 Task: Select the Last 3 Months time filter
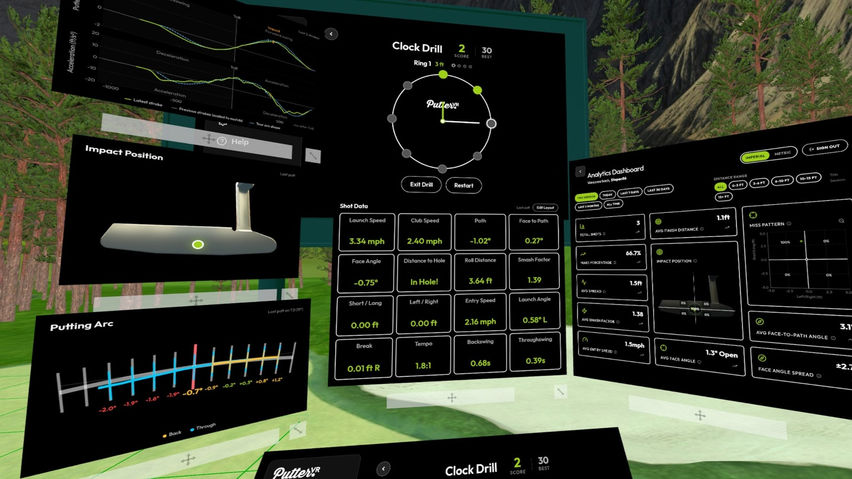coord(588,206)
